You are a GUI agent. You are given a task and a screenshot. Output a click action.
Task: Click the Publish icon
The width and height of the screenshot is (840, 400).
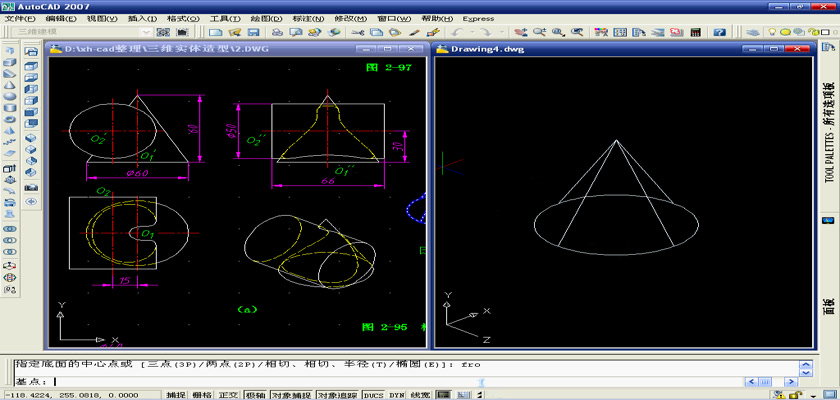(315, 32)
